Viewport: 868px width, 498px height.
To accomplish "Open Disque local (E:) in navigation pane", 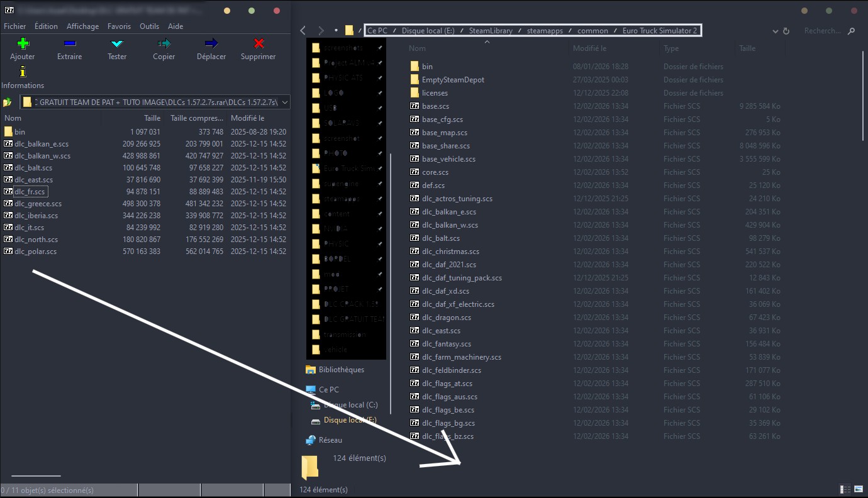I will coord(344,420).
